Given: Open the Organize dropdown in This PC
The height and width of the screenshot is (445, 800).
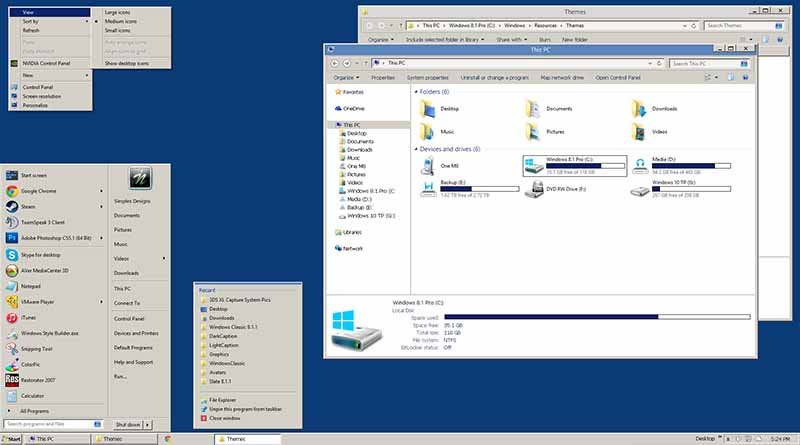Looking at the screenshot, I should [345, 77].
